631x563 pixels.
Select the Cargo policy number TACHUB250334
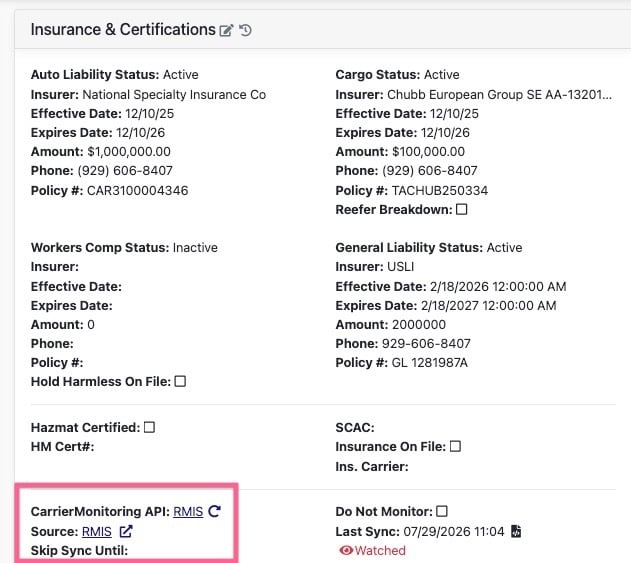(440, 190)
